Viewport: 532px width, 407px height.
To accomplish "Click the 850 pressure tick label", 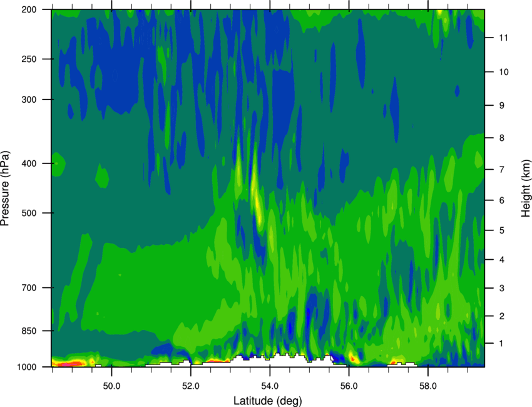I will [x=29, y=331].
